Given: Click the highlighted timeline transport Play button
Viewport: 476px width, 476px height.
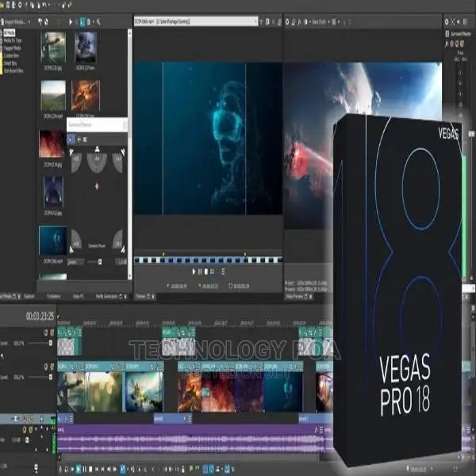Looking at the screenshot, I should tap(79, 469).
